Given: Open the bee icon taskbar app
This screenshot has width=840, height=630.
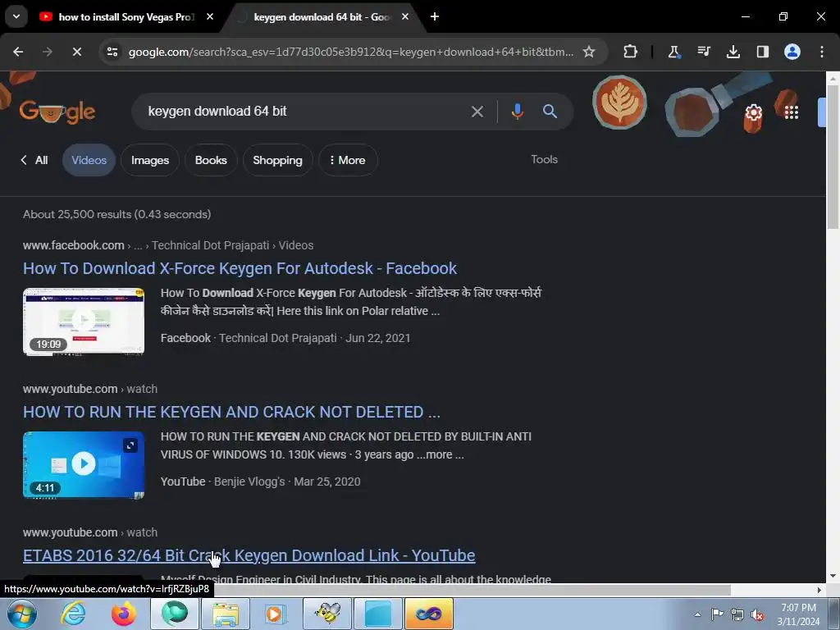Looking at the screenshot, I should pos(327,614).
